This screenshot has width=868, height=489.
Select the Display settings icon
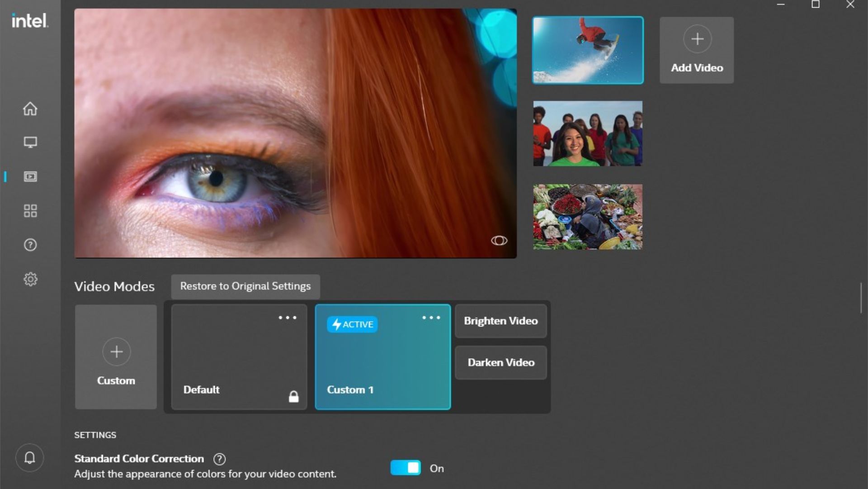[30, 142]
